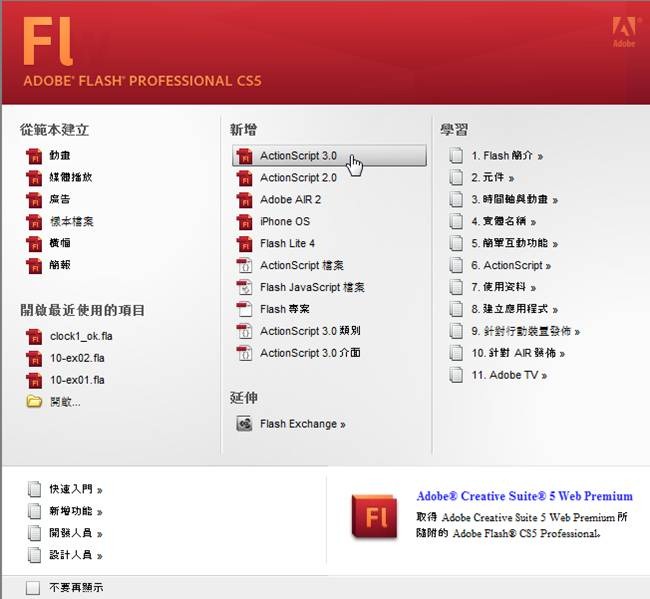Open lesson 3. 時間軸與動畫
The height and width of the screenshot is (599, 650).
(x=514, y=200)
